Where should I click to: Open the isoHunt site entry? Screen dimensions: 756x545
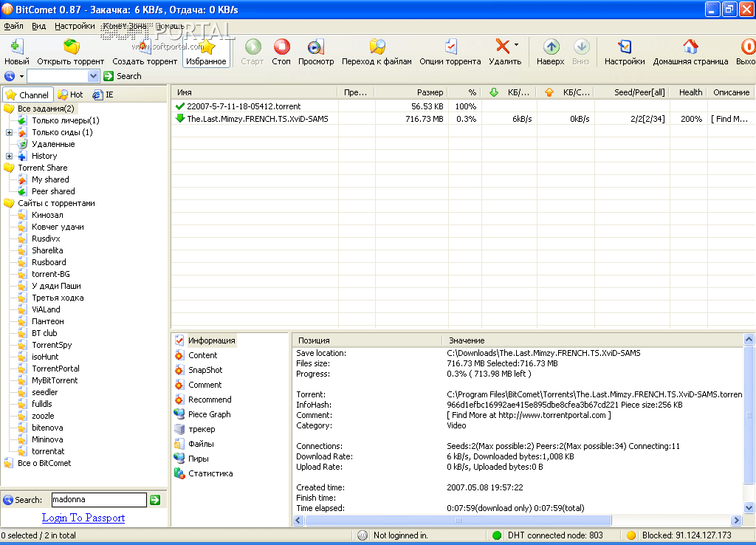[x=45, y=357]
